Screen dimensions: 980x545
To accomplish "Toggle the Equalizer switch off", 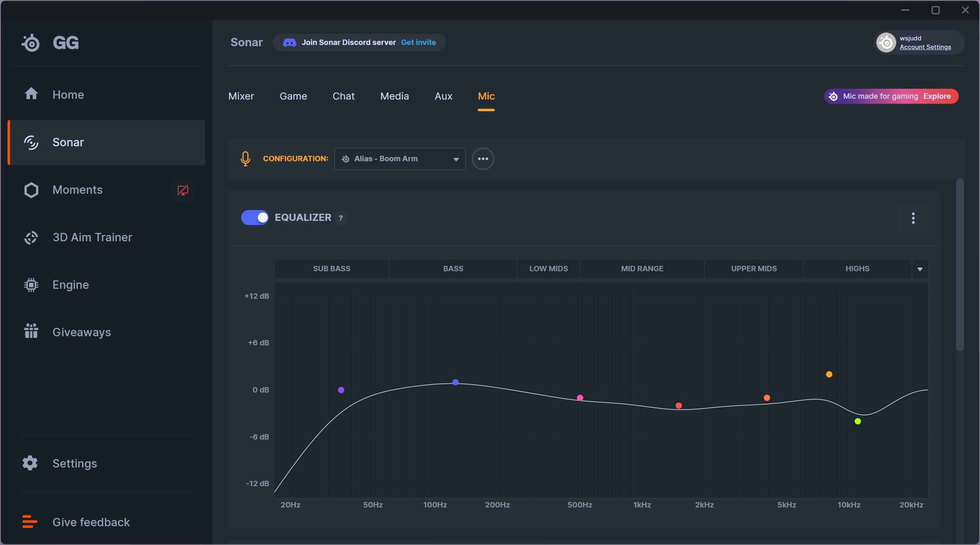I will pos(254,217).
